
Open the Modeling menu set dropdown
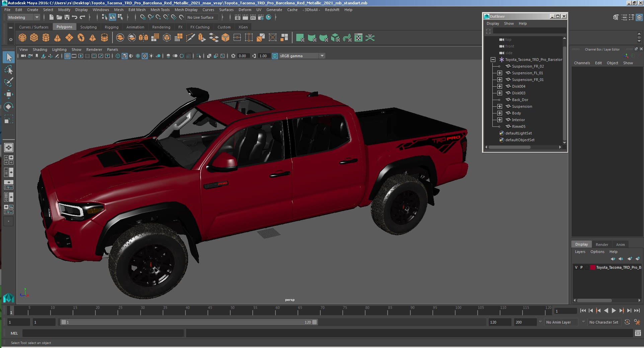tap(23, 17)
